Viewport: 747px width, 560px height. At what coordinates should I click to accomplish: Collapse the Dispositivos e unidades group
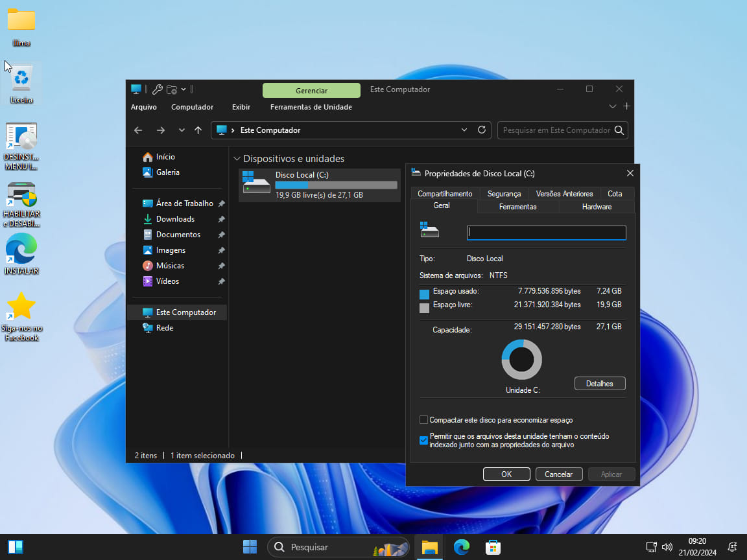[x=236, y=159]
